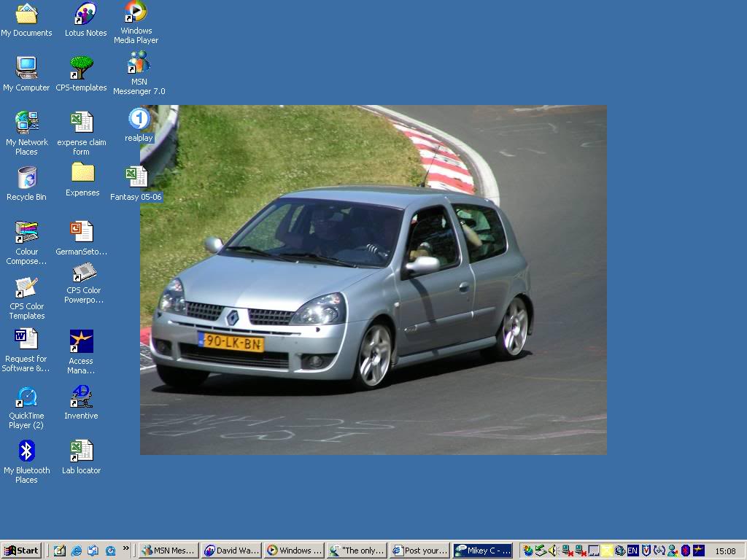This screenshot has width=747, height=560.
Task: Open the Recycle Bin
Action: coord(26,179)
